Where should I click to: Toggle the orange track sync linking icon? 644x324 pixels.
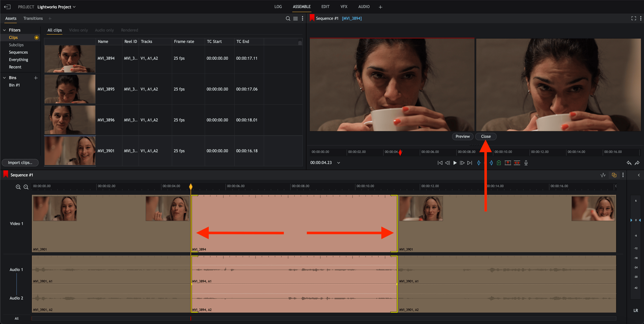[x=614, y=175]
